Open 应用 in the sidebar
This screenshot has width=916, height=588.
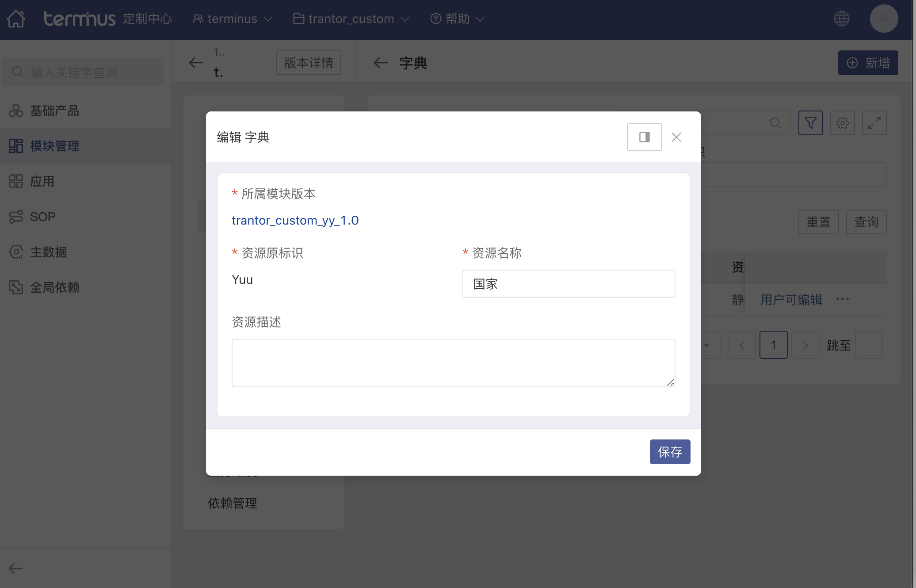coord(85,181)
